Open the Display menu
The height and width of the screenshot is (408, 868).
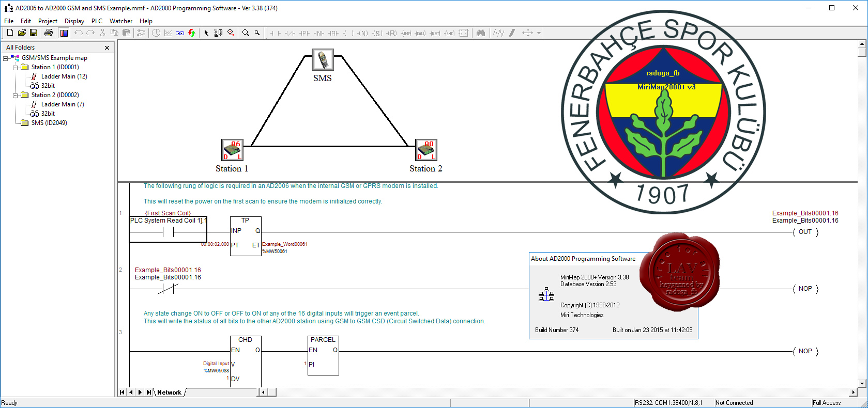click(74, 21)
